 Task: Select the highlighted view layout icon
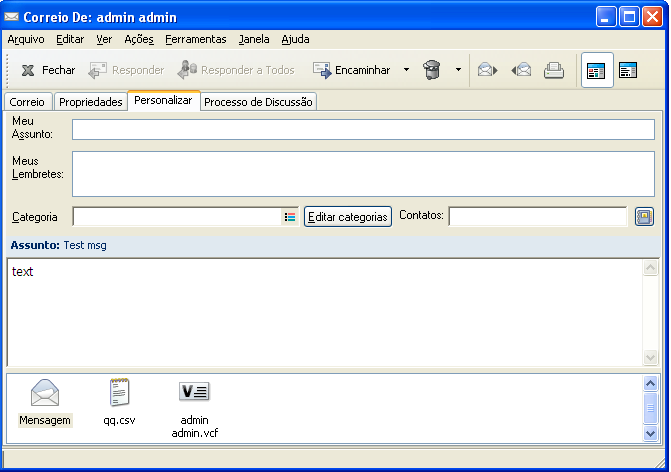597,70
